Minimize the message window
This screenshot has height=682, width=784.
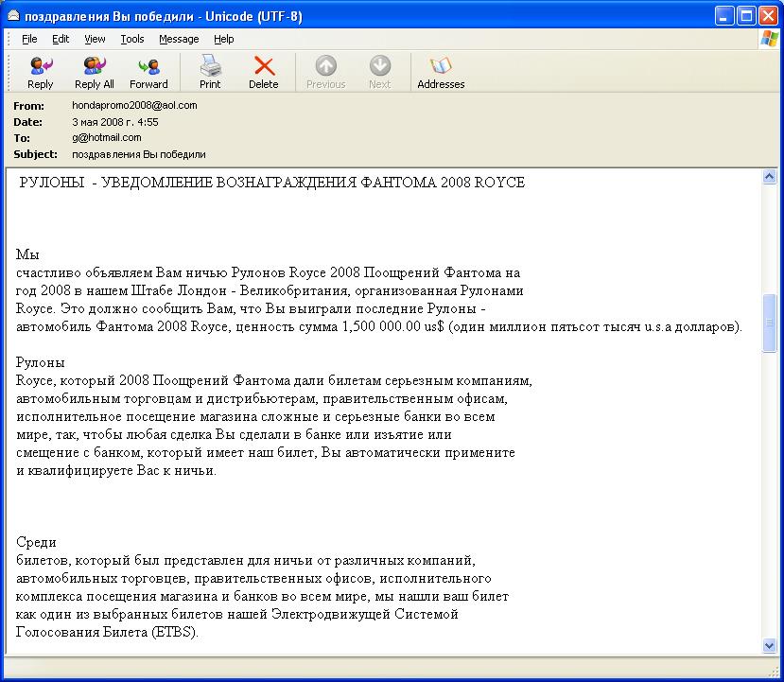[x=724, y=16]
